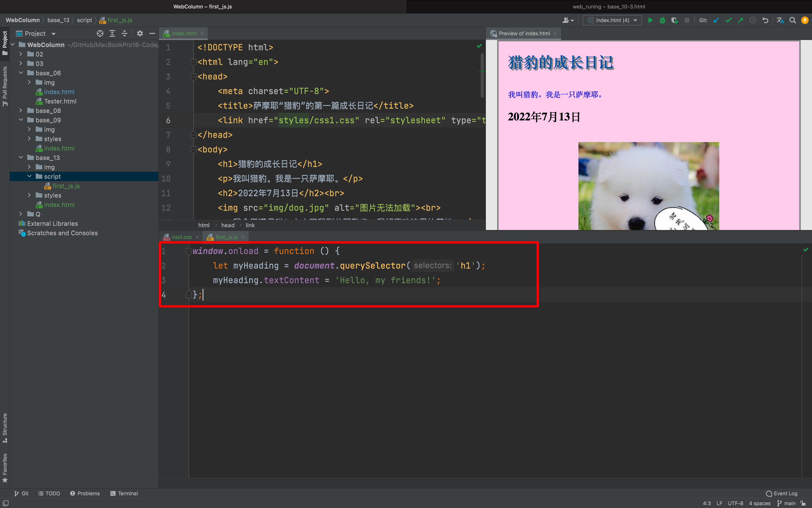The height and width of the screenshot is (508, 812).
Task: Show Git history clock icon
Action: (x=753, y=20)
